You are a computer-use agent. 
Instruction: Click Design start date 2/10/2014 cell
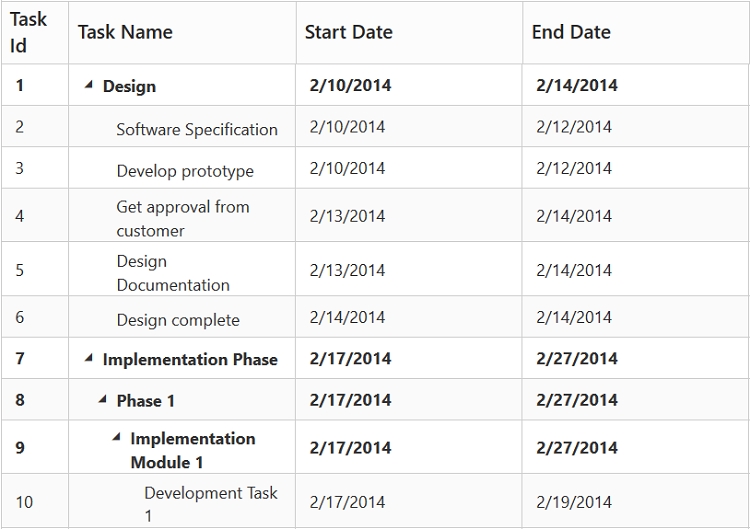(x=350, y=86)
